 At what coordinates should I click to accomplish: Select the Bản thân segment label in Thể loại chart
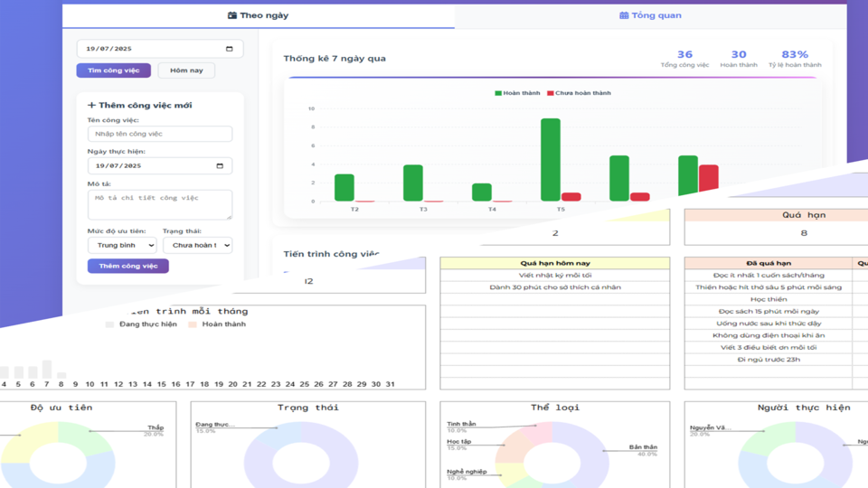[x=643, y=447]
